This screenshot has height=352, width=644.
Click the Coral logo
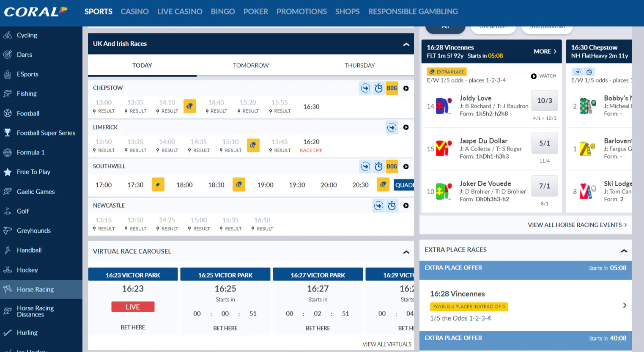point(36,11)
